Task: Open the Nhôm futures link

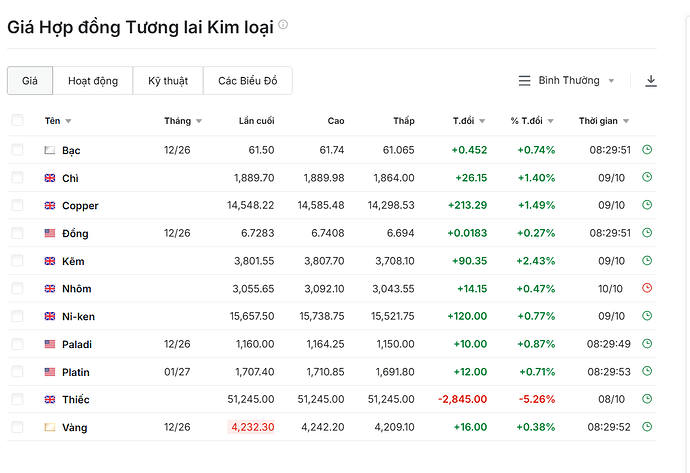Action: click(x=77, y=289)
